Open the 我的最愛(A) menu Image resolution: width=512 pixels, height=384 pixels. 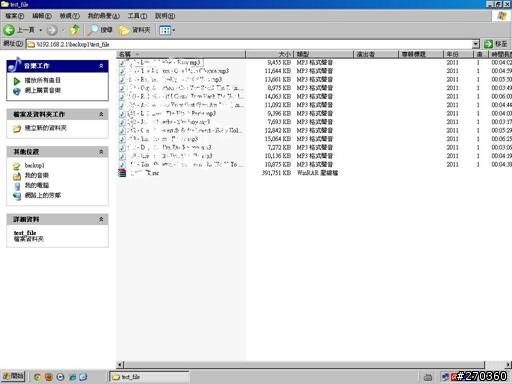click(x=103, y=16)
